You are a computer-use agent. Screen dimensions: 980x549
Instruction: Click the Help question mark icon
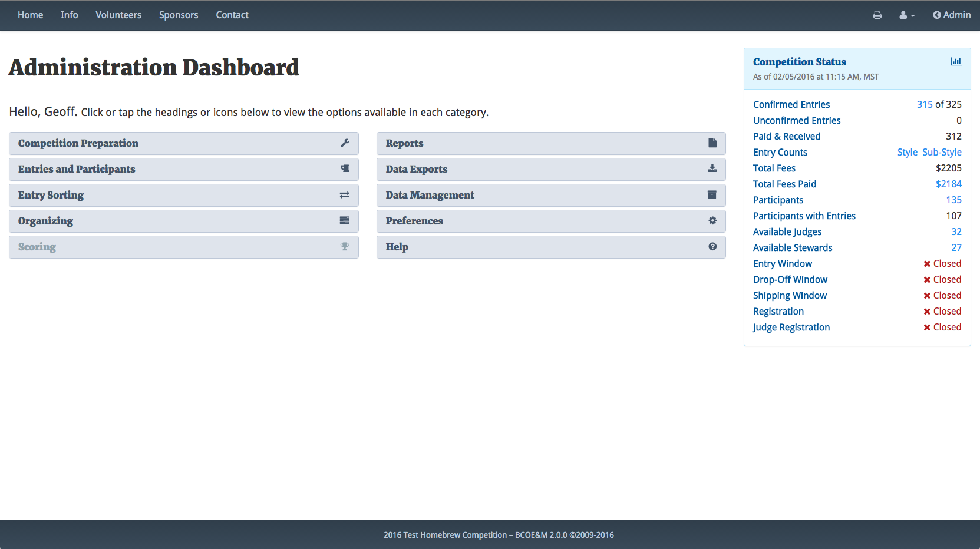(x=712, y=247)
